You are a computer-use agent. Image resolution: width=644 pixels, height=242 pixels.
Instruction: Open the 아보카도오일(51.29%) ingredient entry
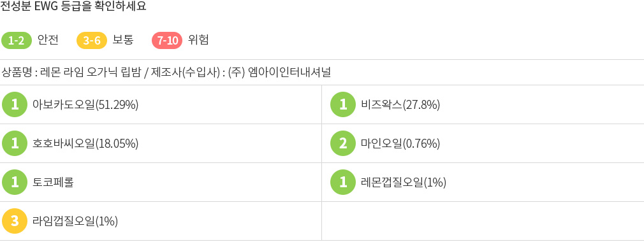[85, 105]
